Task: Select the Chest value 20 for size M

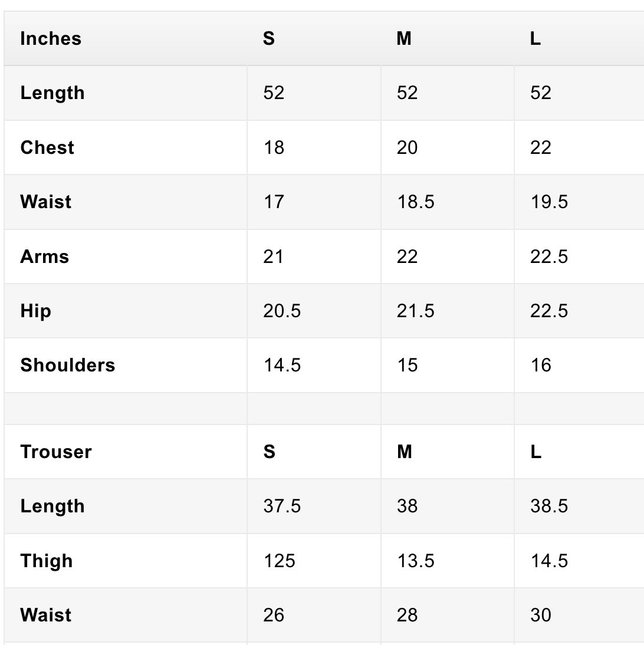Action: pyautogui.click(x=407, y=147)
